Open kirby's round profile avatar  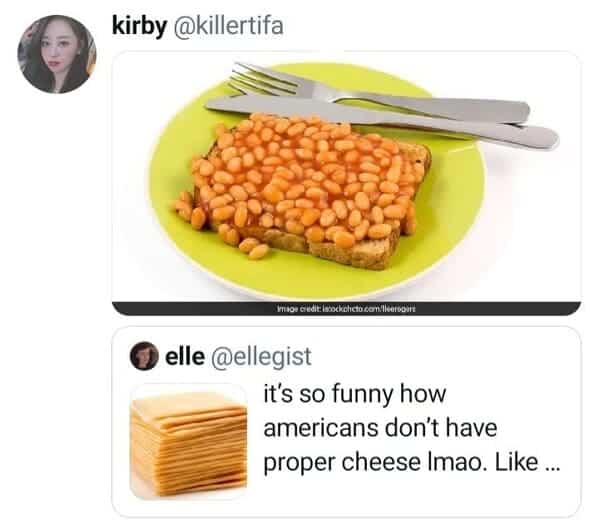[57, 54]
